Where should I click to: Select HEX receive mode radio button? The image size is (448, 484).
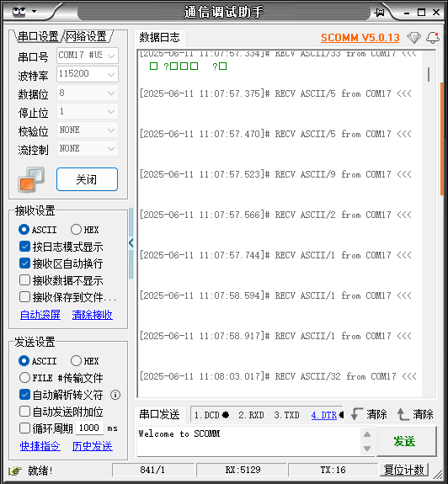(x=76, y=230)
